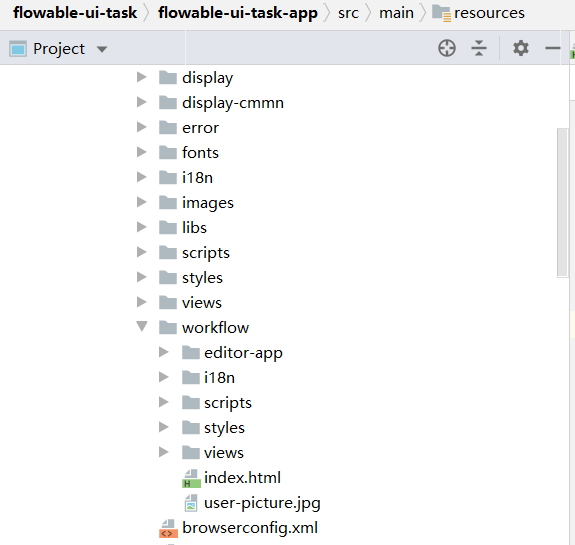Expand the display-cmmn folder
The width and height of the screenshot is (575, 545).
pos(142,102)
